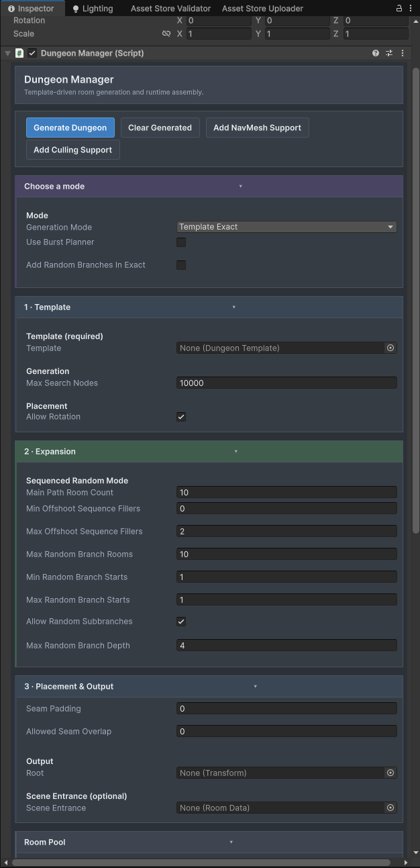This screenshot has width=420, height=868.
Task: Click the Max Offshoot Sequence Fillers field
Action: (x=286, y=531)
